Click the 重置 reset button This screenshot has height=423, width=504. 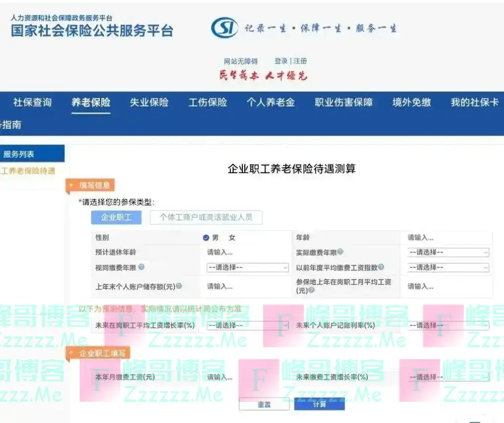click(264, 404)
